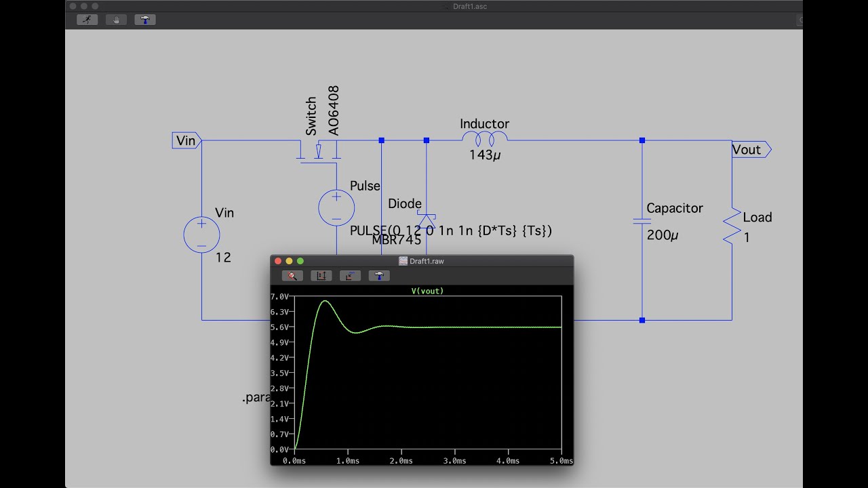Select the Diode symbol
The width and height of the screenshot is (868, 488).
pyautogui.click(x=427, y=221)
